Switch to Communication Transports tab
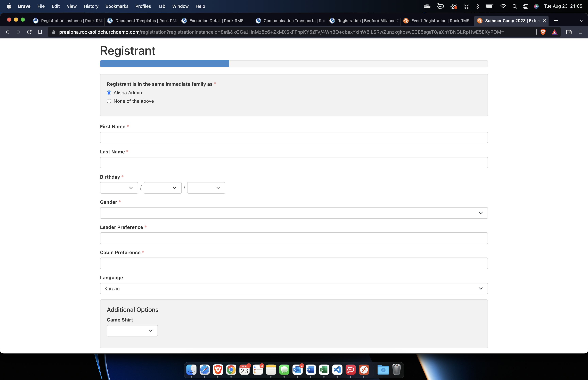Viewport: 588px width, 380px height. coord(290,21)
